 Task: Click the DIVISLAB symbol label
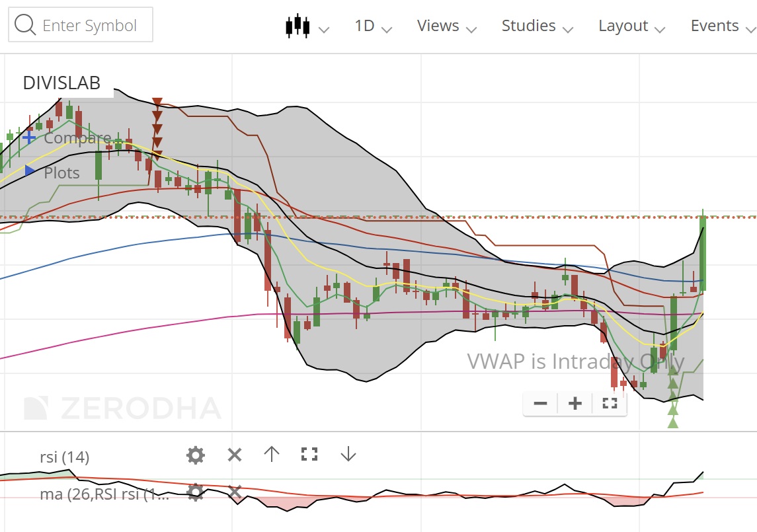click(x=61, y=83)
